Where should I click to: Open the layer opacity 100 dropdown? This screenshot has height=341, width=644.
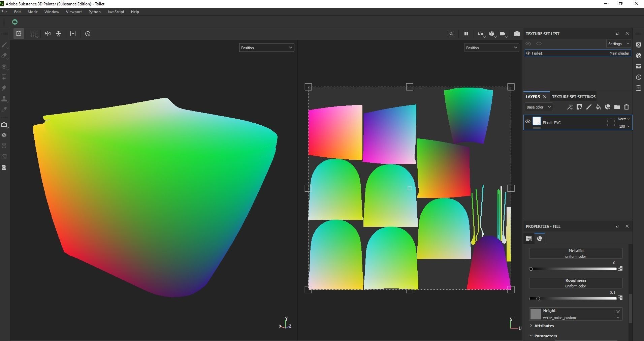tap(624, 126)
